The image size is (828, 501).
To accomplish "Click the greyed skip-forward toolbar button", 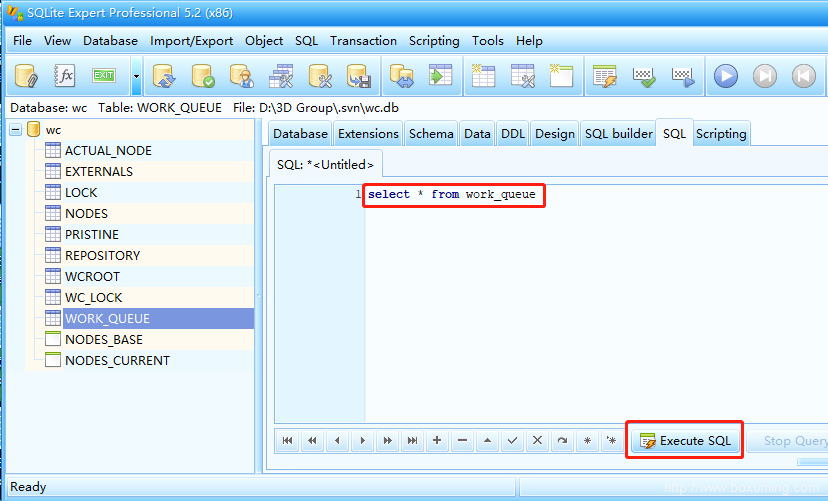I will [765, 76].
